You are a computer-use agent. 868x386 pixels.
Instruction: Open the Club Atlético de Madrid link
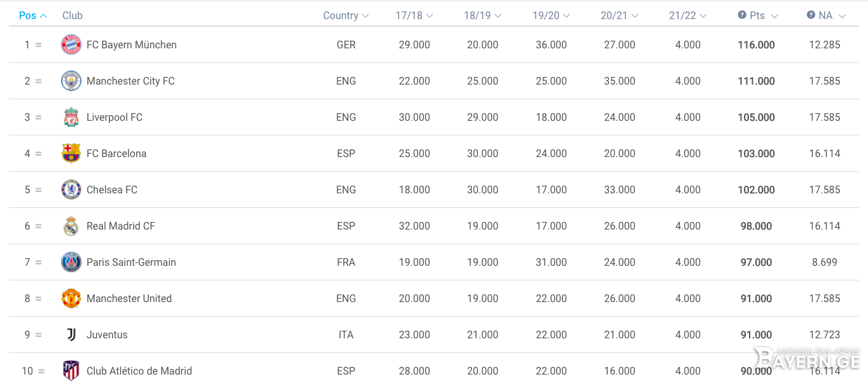[x=139, y=371]
